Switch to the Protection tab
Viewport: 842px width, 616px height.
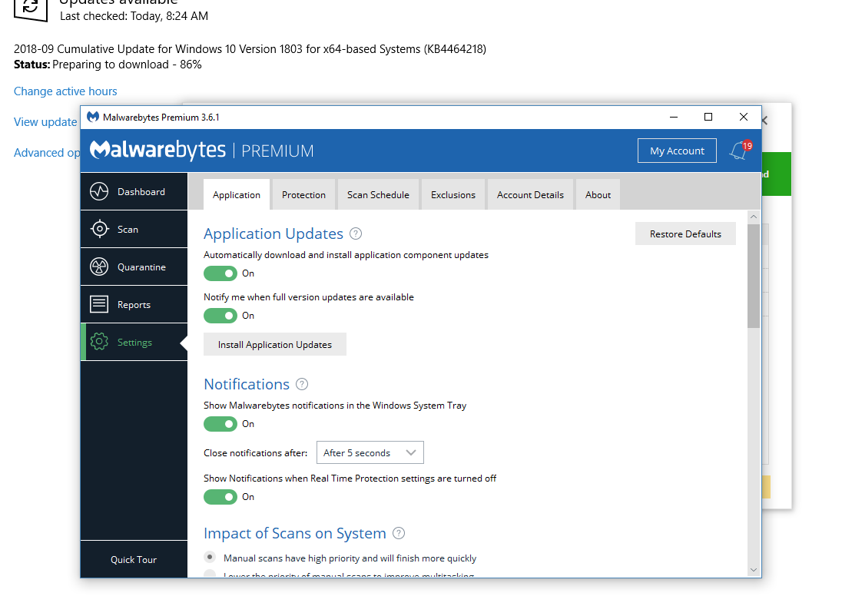coord(303,194)
